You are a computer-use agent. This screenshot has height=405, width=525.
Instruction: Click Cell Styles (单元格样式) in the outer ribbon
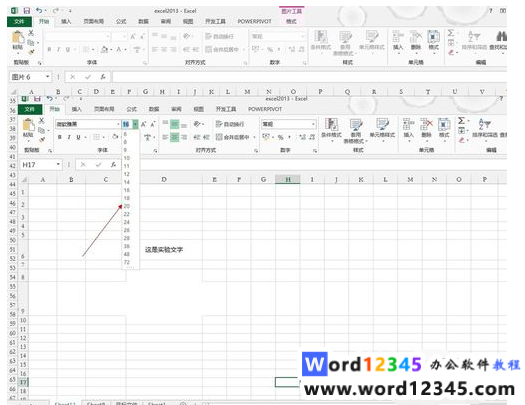pyautogui.click(x=372, y=40)
